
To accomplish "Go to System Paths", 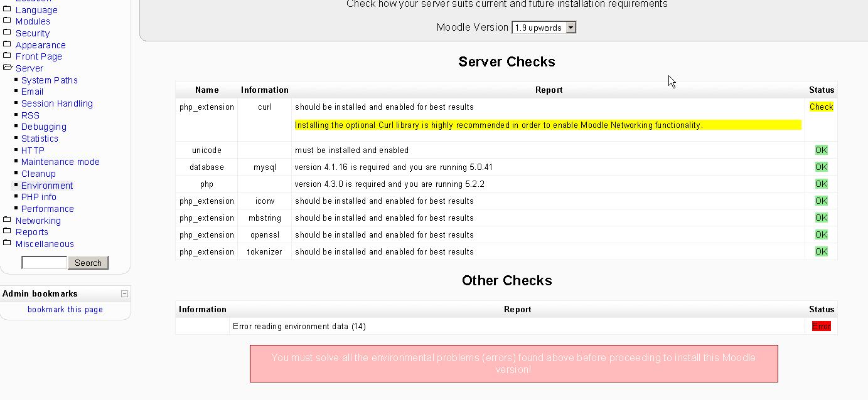I will (x=50, y=80).
